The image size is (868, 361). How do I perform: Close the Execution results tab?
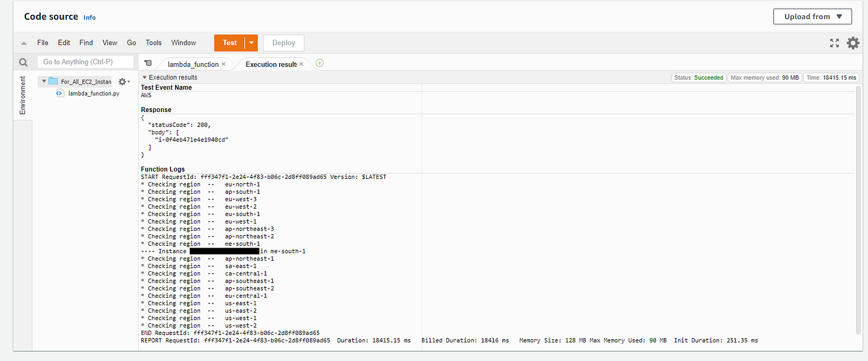301,63
